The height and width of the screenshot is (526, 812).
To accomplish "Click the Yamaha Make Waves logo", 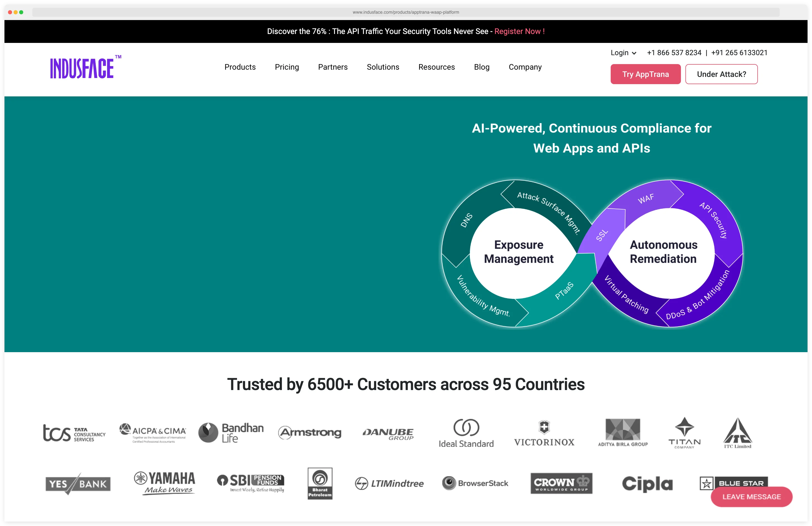I will point(165,483).
